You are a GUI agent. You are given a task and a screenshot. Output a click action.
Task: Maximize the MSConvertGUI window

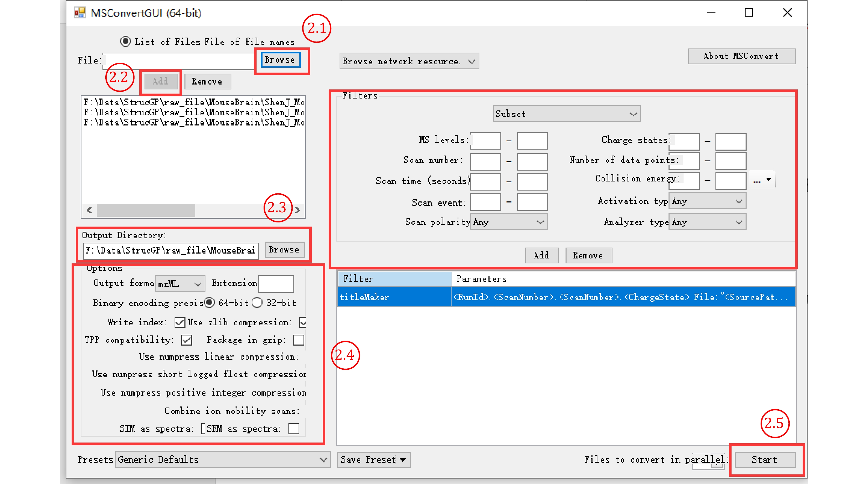pyautogui.click(x=749, y=13)
